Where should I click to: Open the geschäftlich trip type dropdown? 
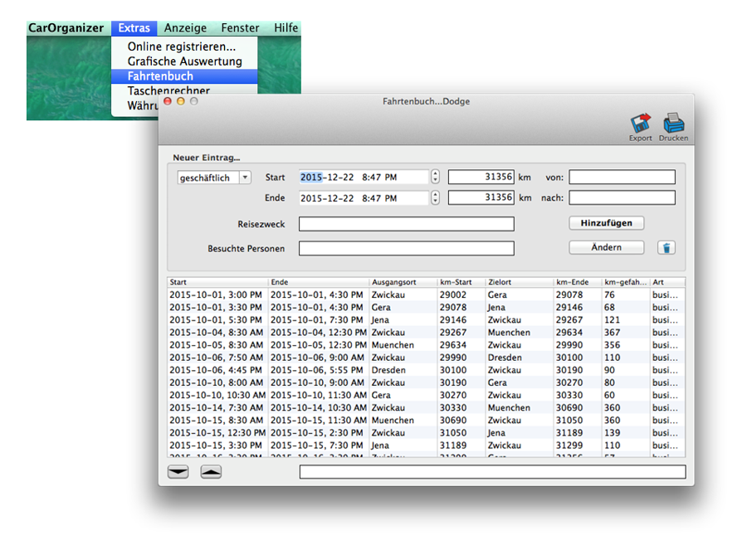[214, 178]
